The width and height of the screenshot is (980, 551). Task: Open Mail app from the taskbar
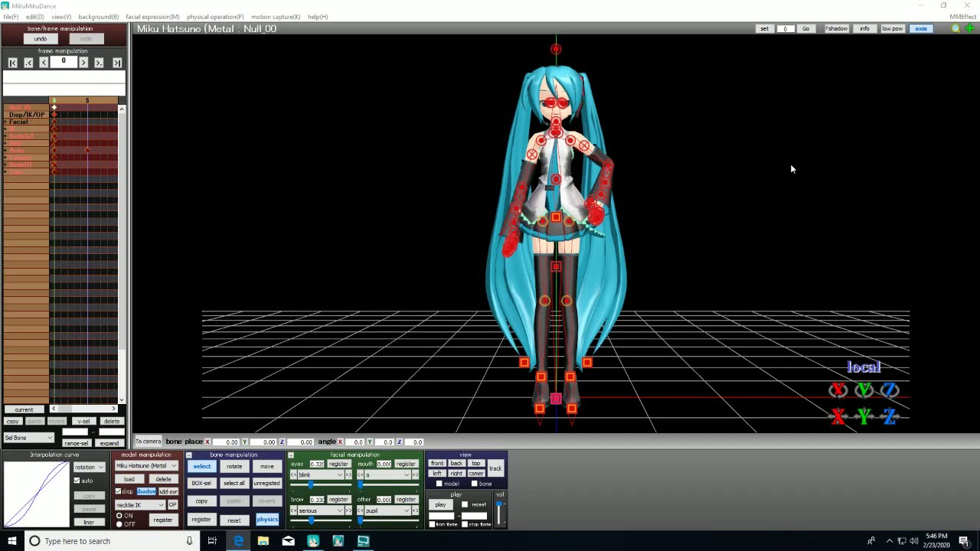[x=288, y=541]
